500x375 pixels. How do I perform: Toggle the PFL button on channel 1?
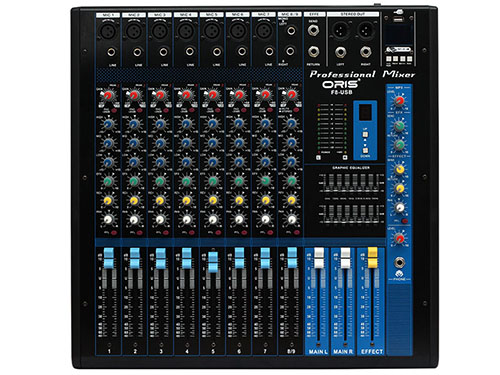point(114,233)
